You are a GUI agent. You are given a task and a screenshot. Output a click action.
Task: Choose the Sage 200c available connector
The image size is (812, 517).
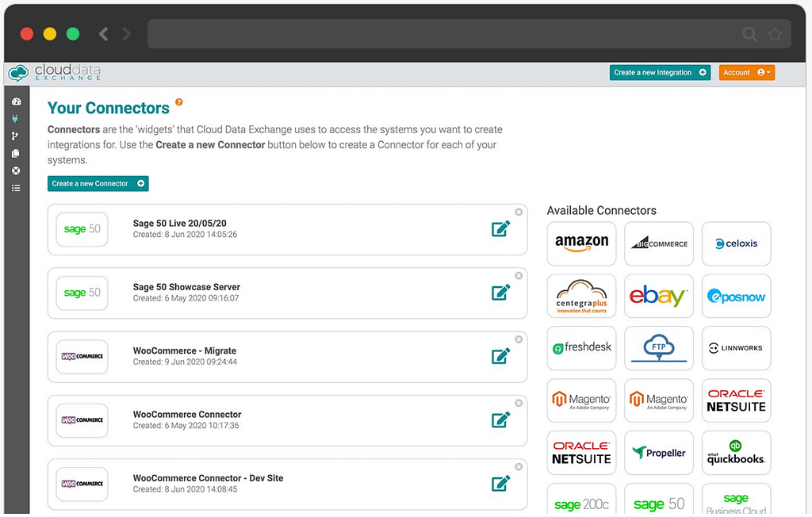[x=581, y=500]
